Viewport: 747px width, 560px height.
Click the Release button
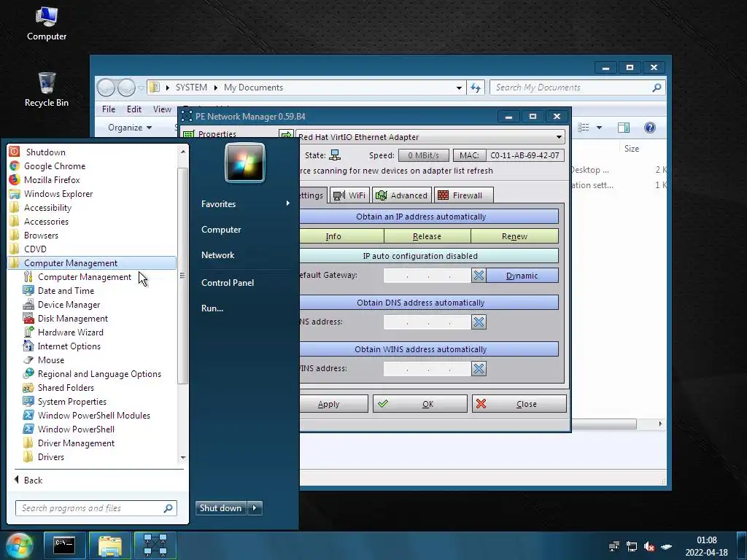[427, 236]
